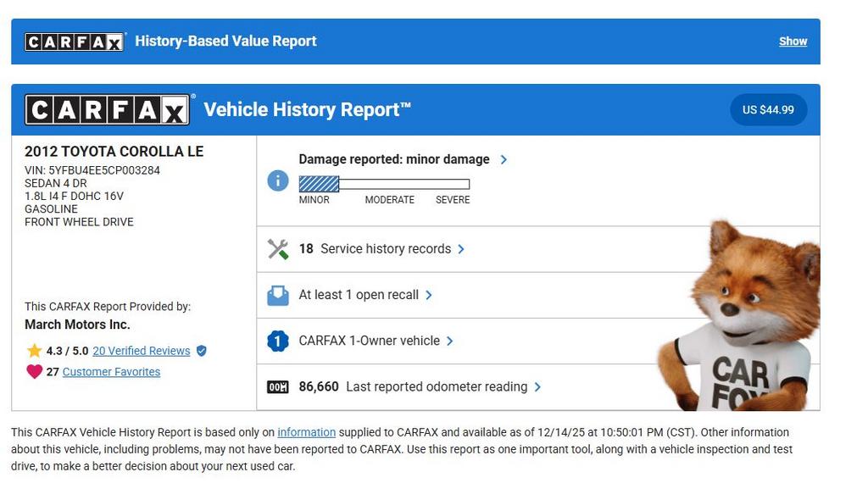Viewport: 868px width, 483px height.
Task: Click the damage severity scale bar
Action: tap(384, 184)
